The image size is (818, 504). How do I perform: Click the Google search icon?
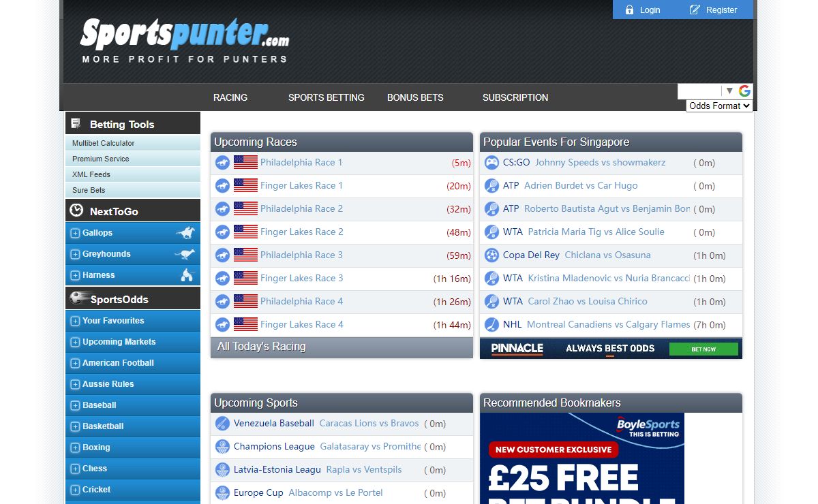744,91
